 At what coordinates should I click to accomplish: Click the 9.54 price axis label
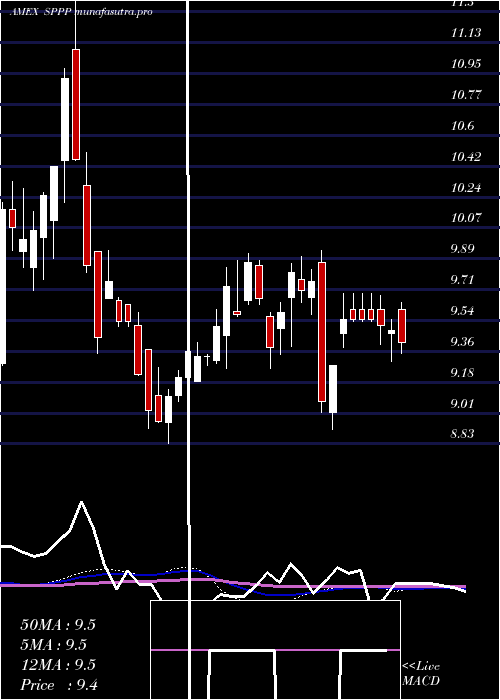tap(462, 311)
